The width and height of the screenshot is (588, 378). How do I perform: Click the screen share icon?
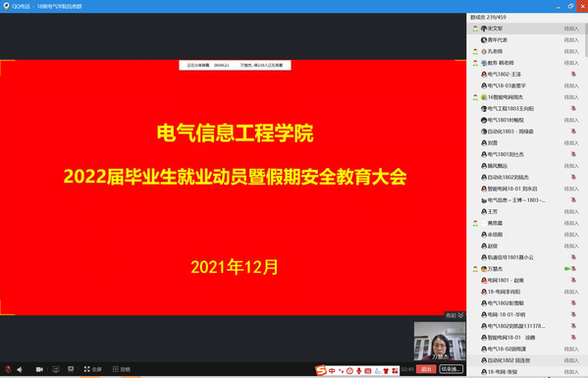[56, 369]
